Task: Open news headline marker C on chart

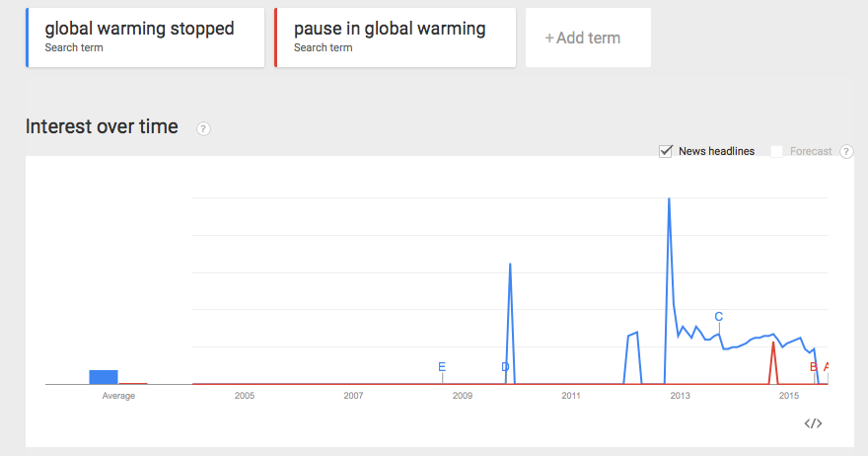Action: coord(718,317)
